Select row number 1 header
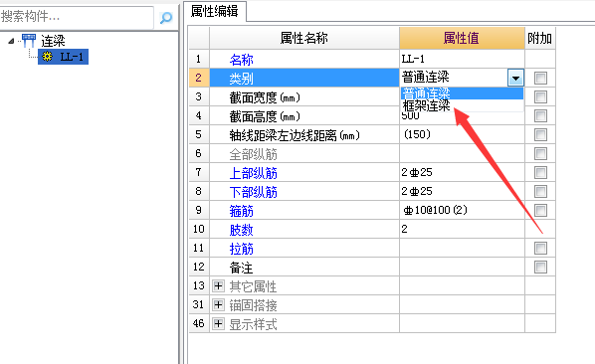Viewport: 595px width, 364px height. point(199,59)
